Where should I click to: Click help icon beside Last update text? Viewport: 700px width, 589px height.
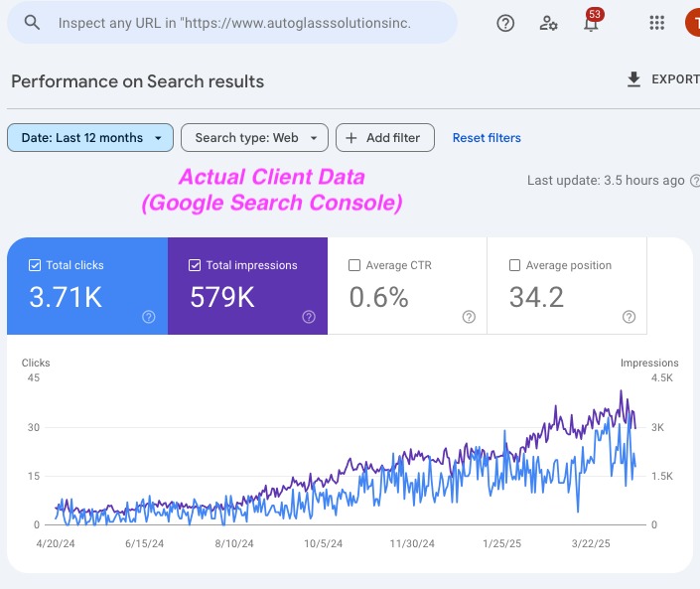pyautogui.click(x=695, y=181)
